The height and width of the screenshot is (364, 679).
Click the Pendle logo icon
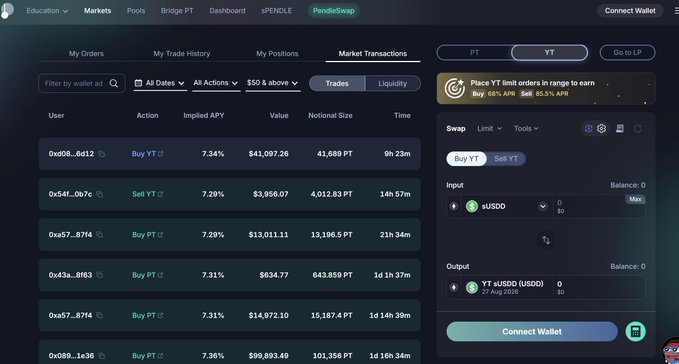[x=7, y=10]
